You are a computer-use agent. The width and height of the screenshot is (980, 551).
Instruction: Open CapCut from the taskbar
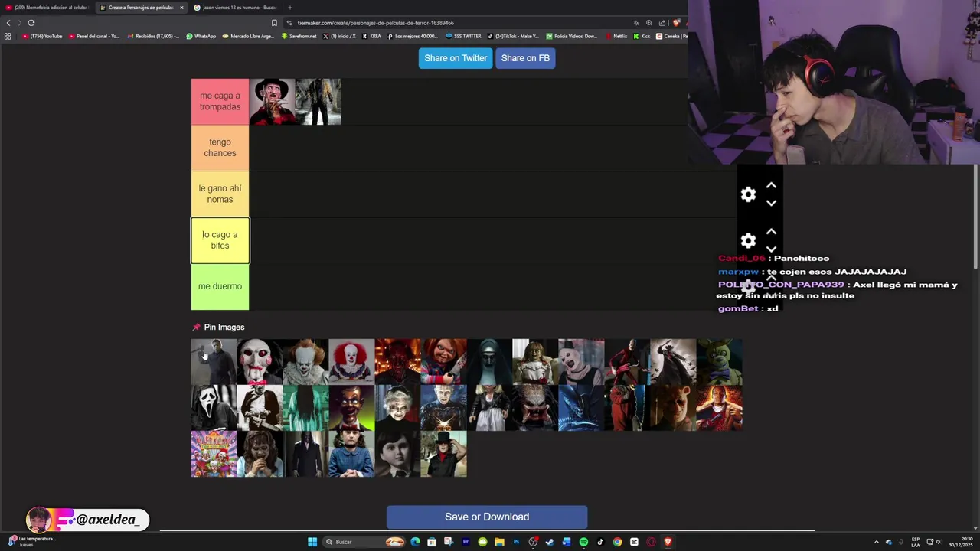coord(634,542)
